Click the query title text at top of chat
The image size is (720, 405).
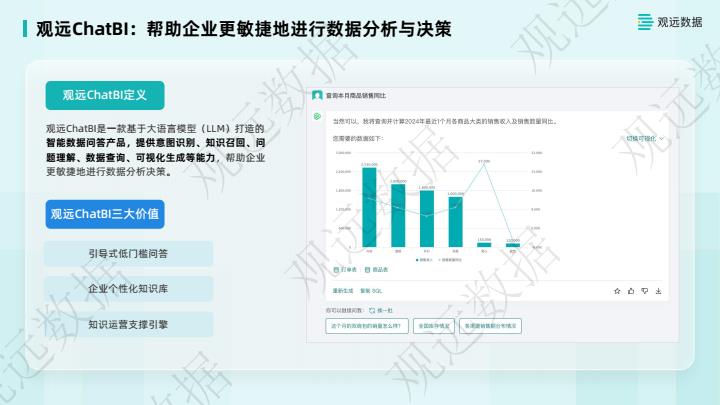tap(356, 96)
